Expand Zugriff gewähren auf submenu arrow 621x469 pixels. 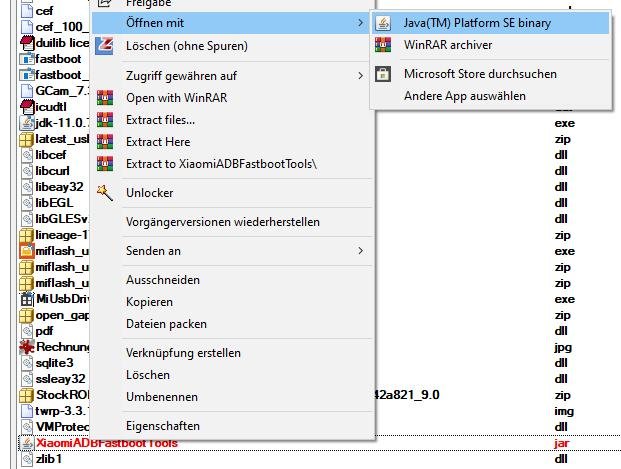[360, 76]
